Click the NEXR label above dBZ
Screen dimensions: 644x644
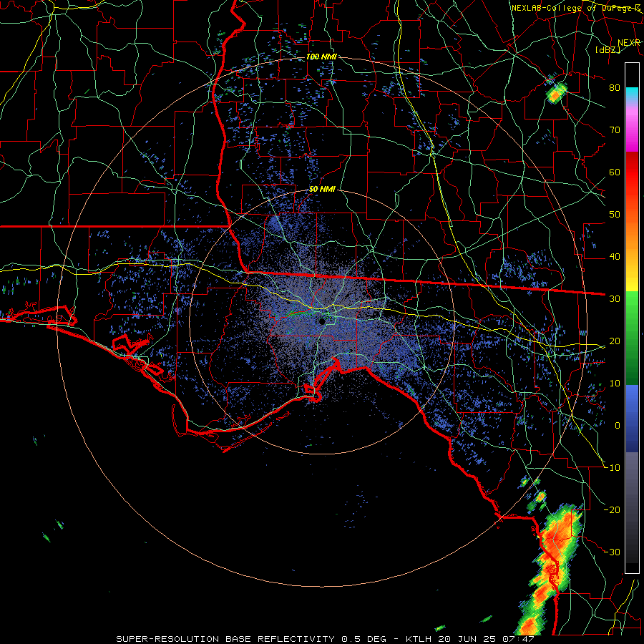[x=629, y=43]
